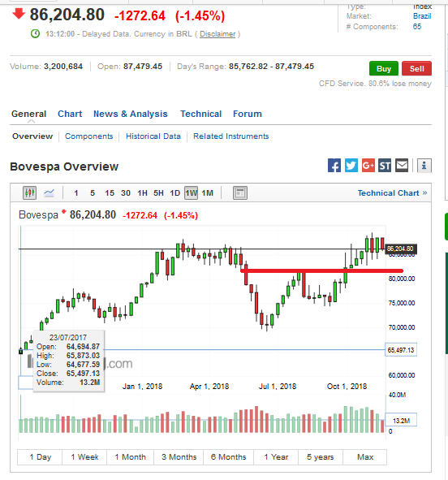Set chart interval to 1M

click(x=207, y=193)
